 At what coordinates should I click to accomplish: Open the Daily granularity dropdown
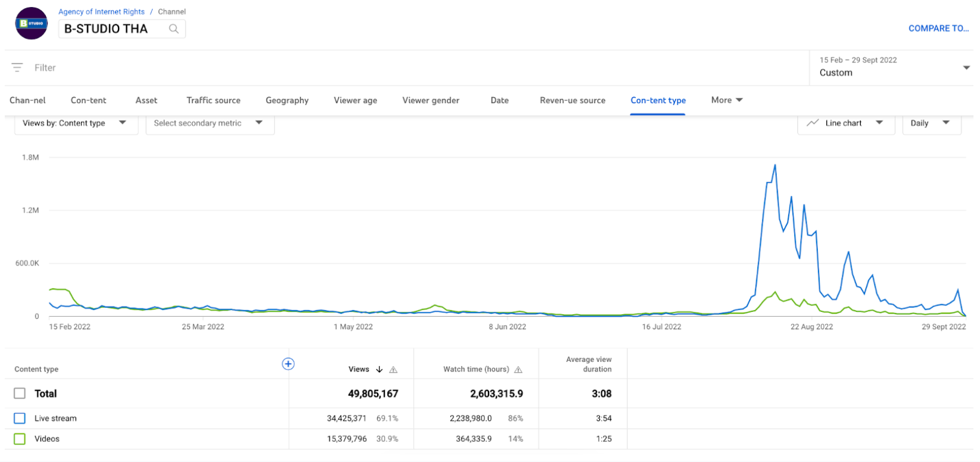tap(931, 123)
